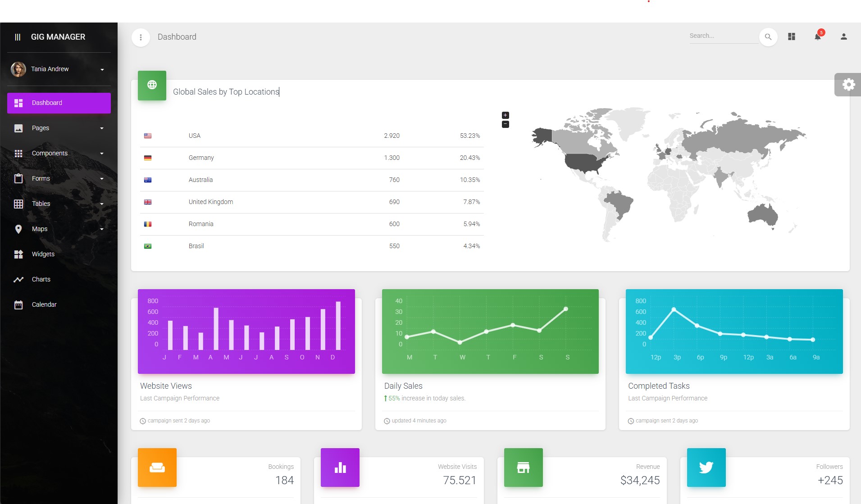This screenshot has height=504, width=861.
Task: Click the purple Website Visits bar-chart icon
Action: coord(340,468)
